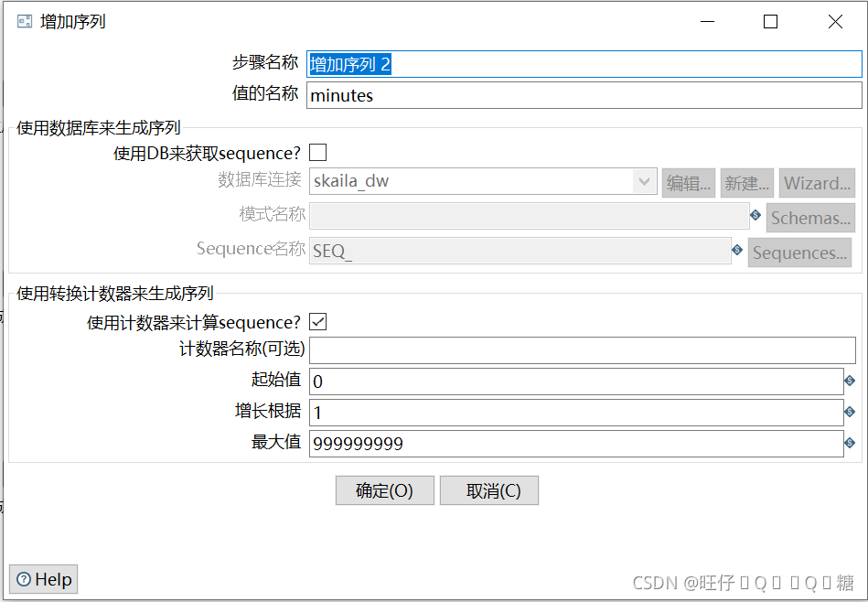
Task: Focus the 值的名称 field containing minutes
Action: [x=584, y=95]
